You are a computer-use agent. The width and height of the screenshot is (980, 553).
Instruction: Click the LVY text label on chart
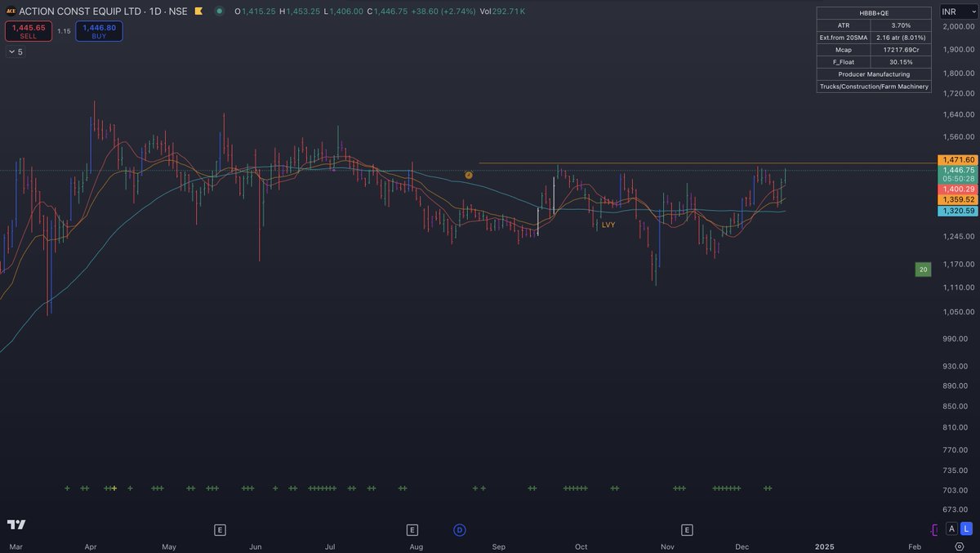click(x=608, y=224)
